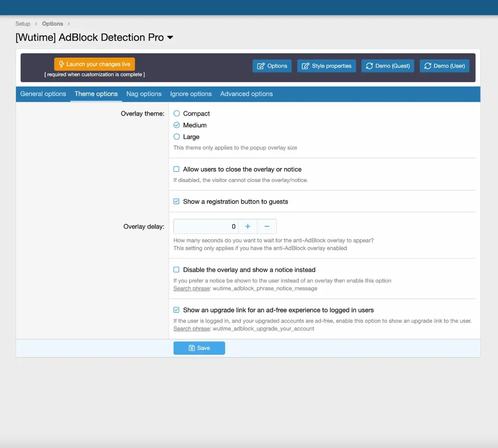Click the edit icon on Style properties
The image size is (498, 448).
pos(305,66)
